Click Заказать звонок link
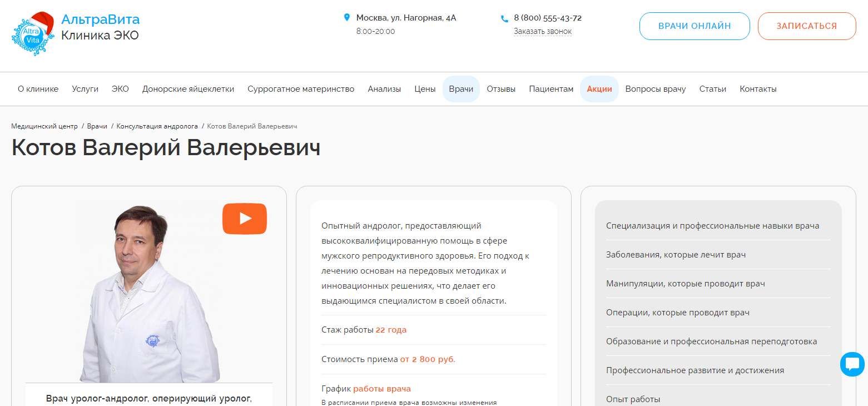The image size is (868, 406). pyautogui.click(x=543, y=32)
